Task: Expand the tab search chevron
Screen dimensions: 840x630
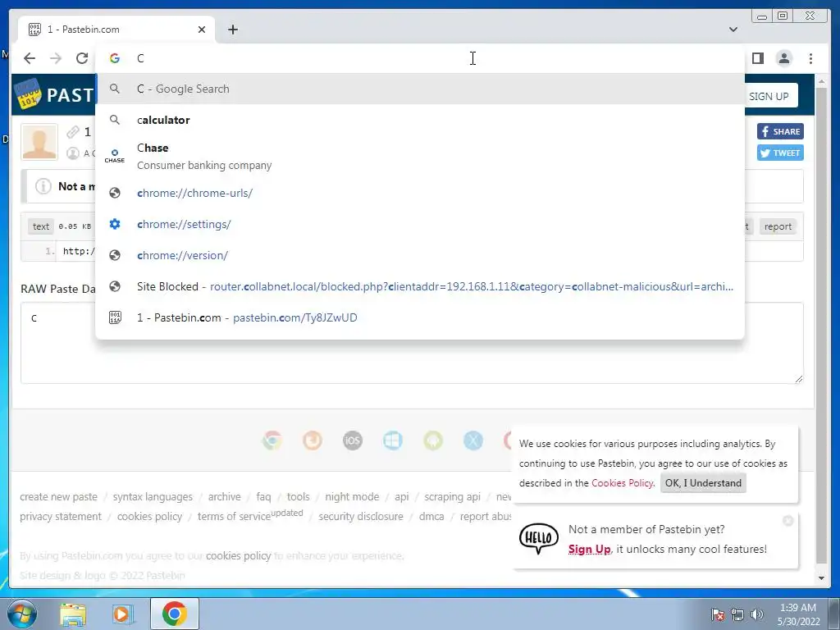Action: pyautogui.click(x=733, y=30)
